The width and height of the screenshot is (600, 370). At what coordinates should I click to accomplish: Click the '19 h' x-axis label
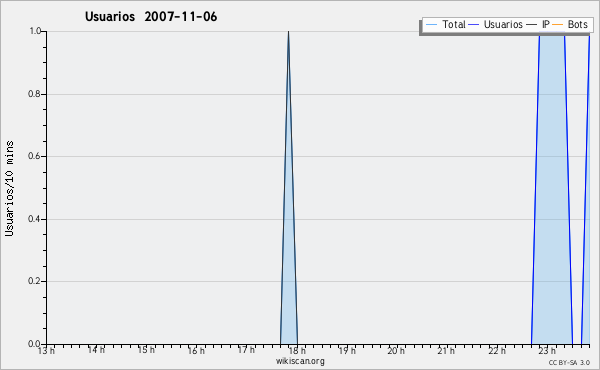pos(347,350)
